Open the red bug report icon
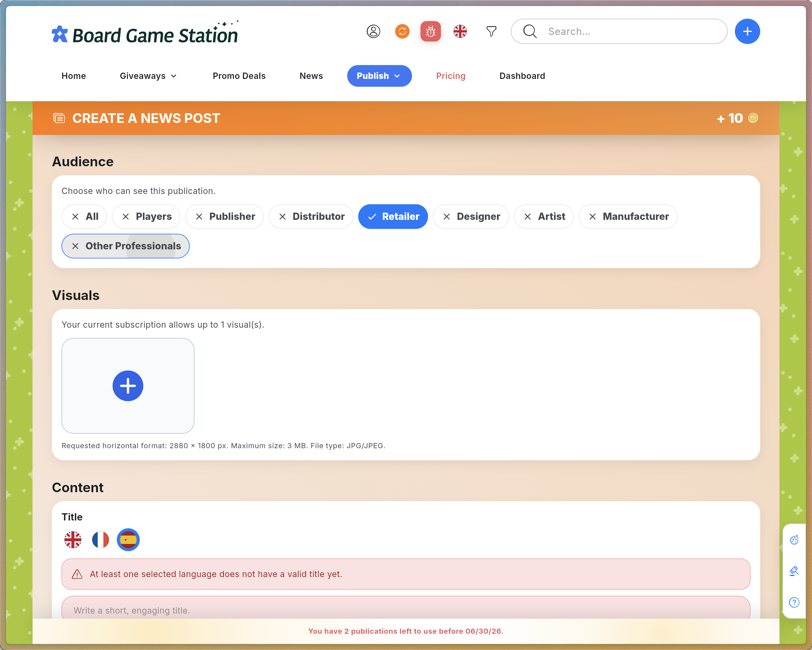Viewport: 812px width, 650px height. 430,31
